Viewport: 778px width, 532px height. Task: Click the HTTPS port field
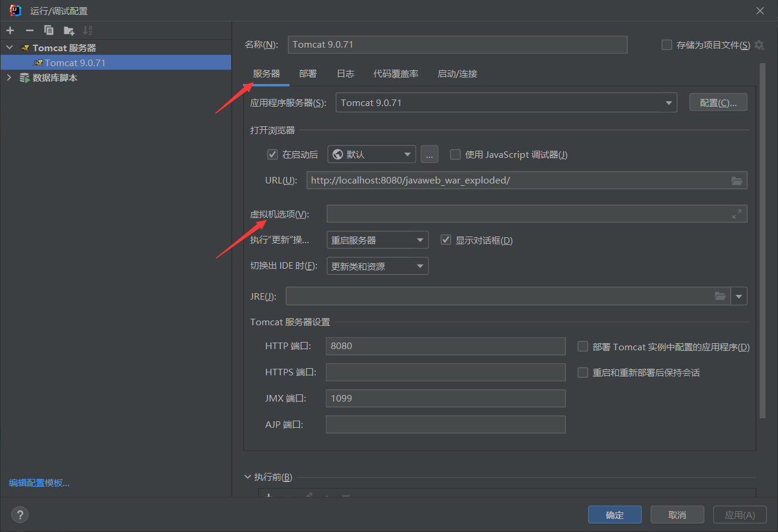point(446,372)
